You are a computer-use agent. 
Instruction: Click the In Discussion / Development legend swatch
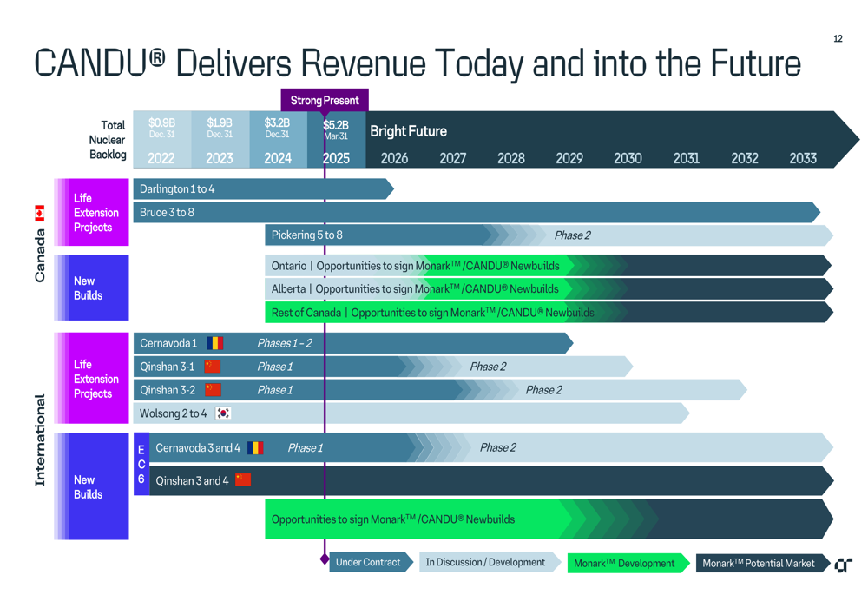[490, 562]
